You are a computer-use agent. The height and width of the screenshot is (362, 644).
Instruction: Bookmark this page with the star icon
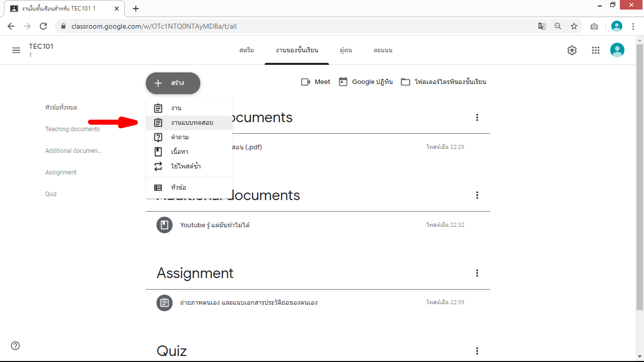pos(574,26)
